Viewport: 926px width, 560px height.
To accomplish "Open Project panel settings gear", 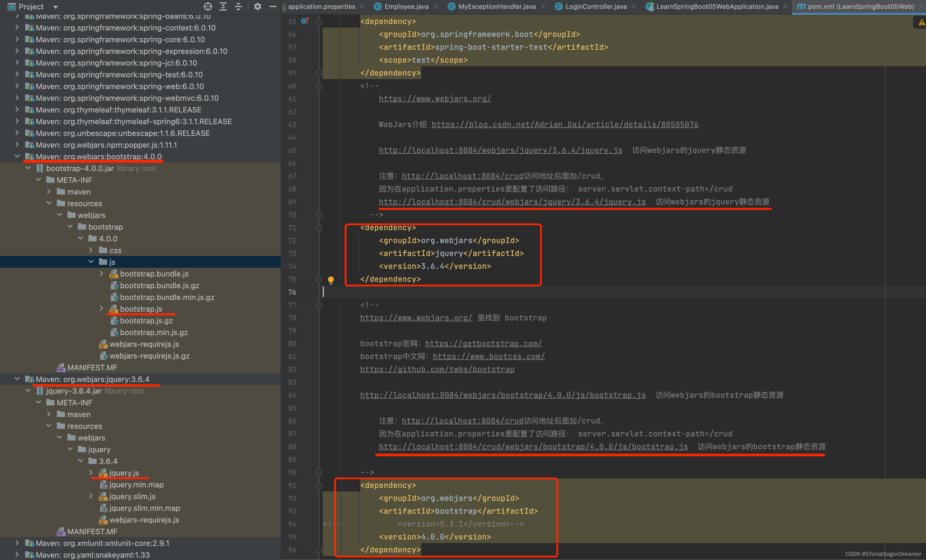I will click(257, 6).
